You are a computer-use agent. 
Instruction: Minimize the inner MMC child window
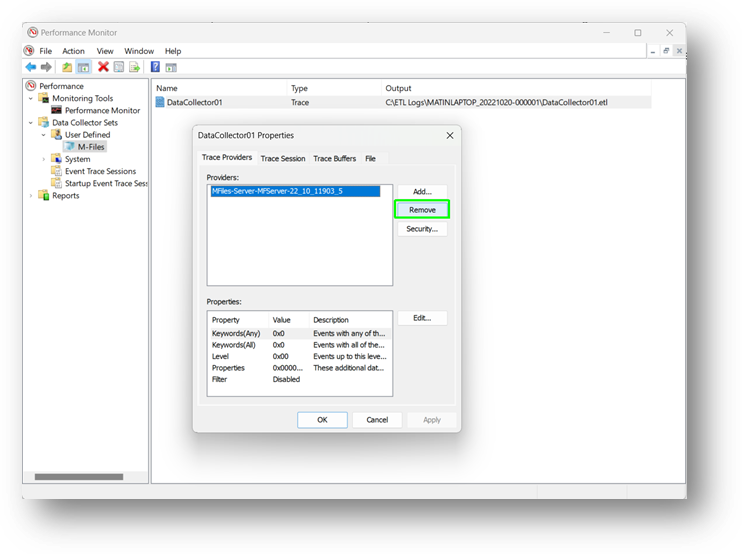(x=653, y=51)
